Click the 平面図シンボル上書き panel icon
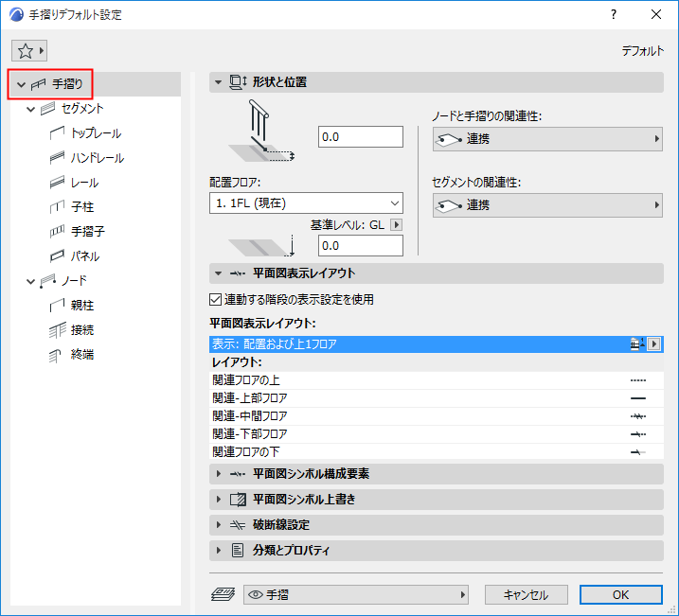This screenshot has width=679, height=616. pyautogui.click(x=238, y=500)
